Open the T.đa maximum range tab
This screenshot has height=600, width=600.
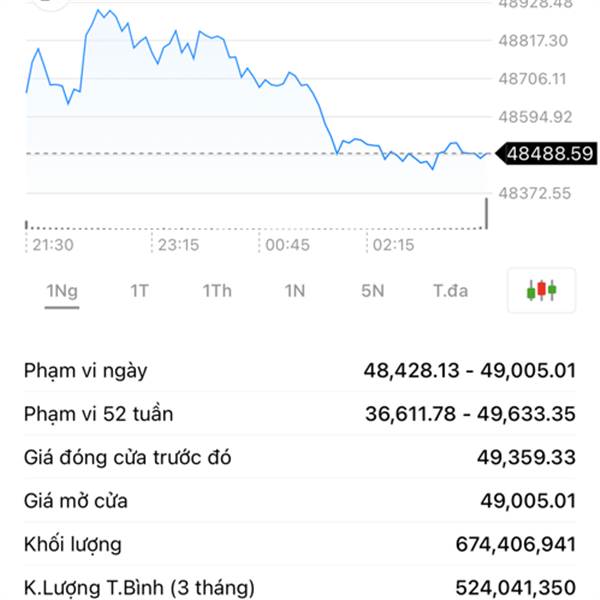(450, 291)
